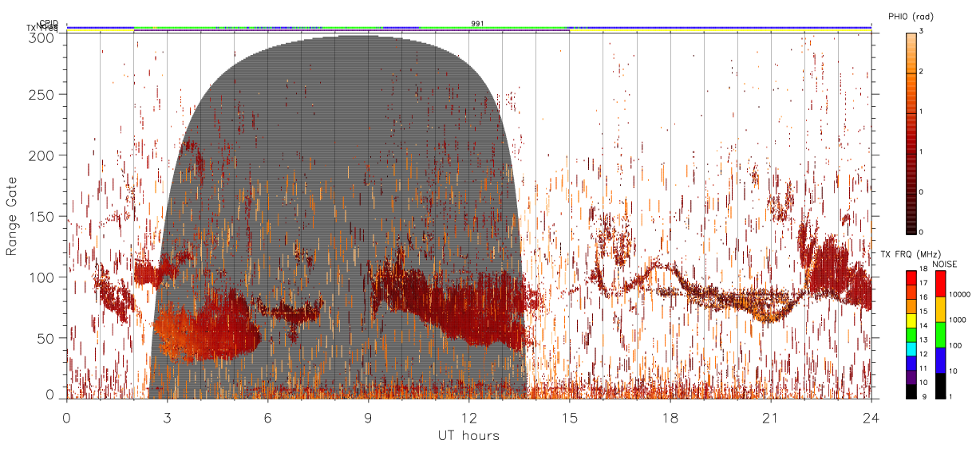Click the '18' label on the TX FRQ legend
The height and width of the screenshot is (452, 980).
(x=924, y=269)
